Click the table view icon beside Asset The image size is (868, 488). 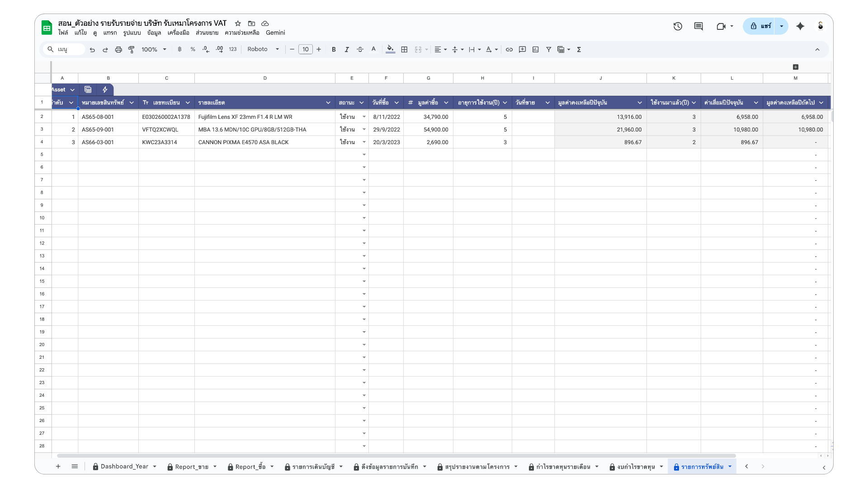click(88, 89)
